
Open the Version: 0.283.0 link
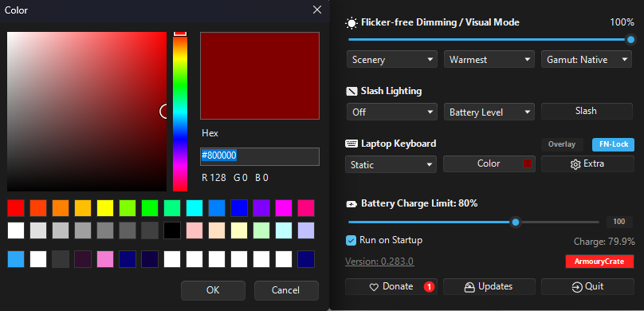pos(379,262)
